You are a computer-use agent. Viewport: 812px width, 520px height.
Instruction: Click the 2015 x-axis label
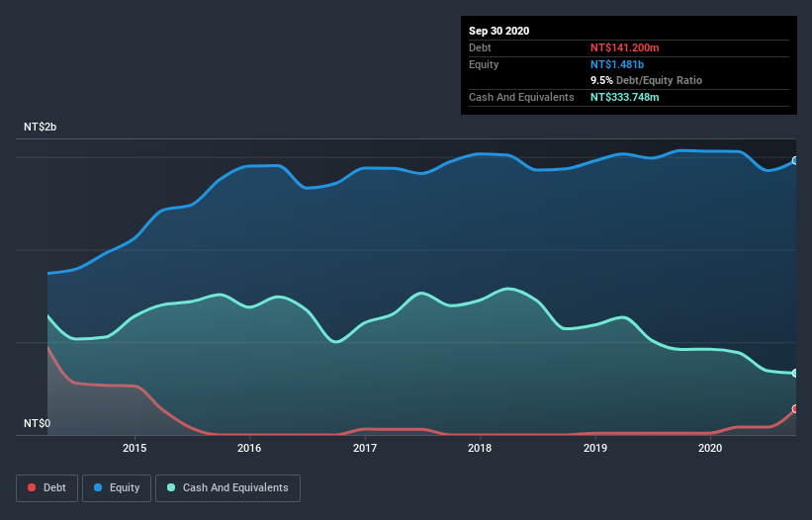click(x=135, y=448)
